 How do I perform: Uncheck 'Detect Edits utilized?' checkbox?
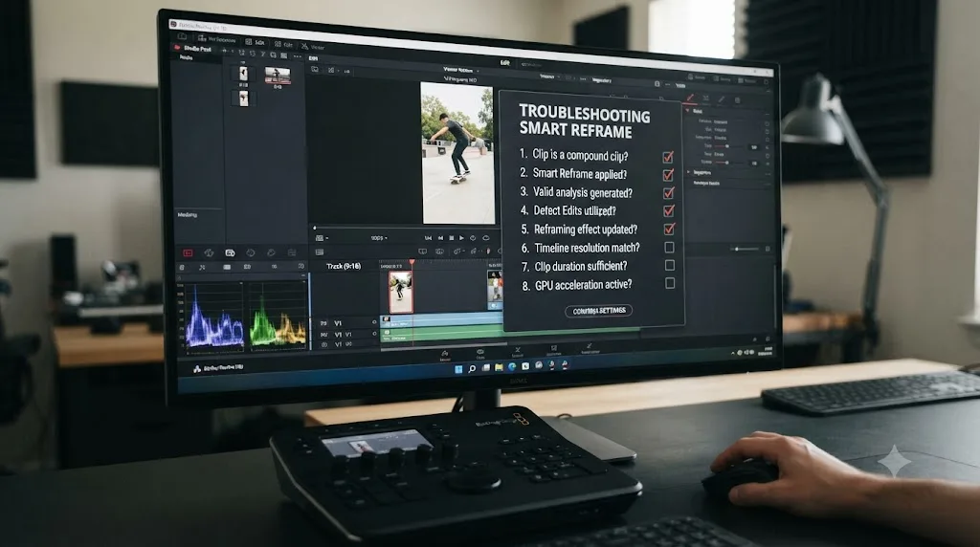click(x=669, y=211)
